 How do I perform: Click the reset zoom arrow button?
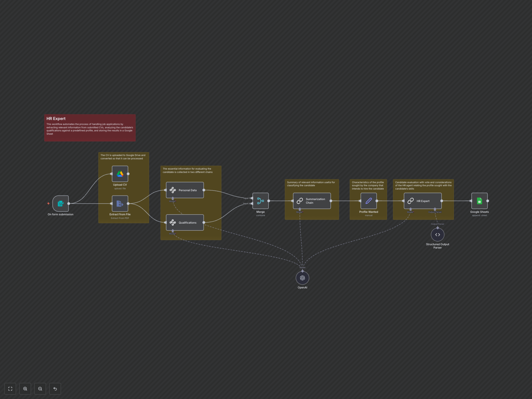[x=55, y=389]
